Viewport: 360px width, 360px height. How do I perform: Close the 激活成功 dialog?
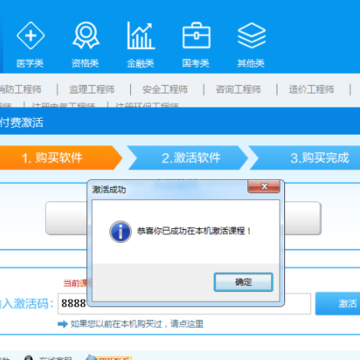263,187
